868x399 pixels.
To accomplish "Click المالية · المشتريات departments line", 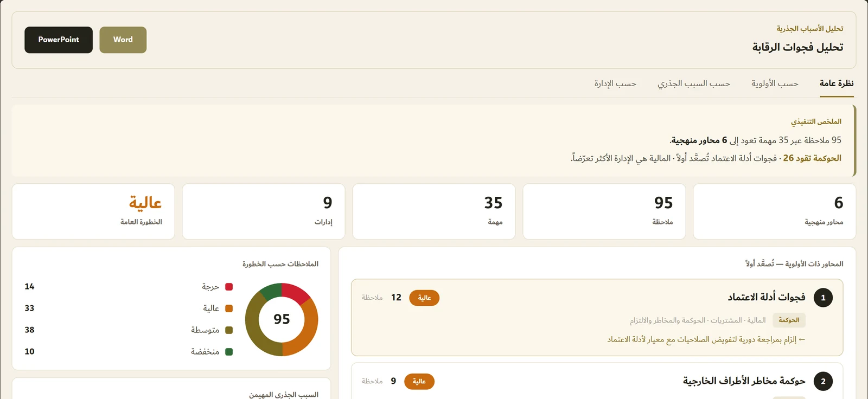I will [x=698, y=320].
